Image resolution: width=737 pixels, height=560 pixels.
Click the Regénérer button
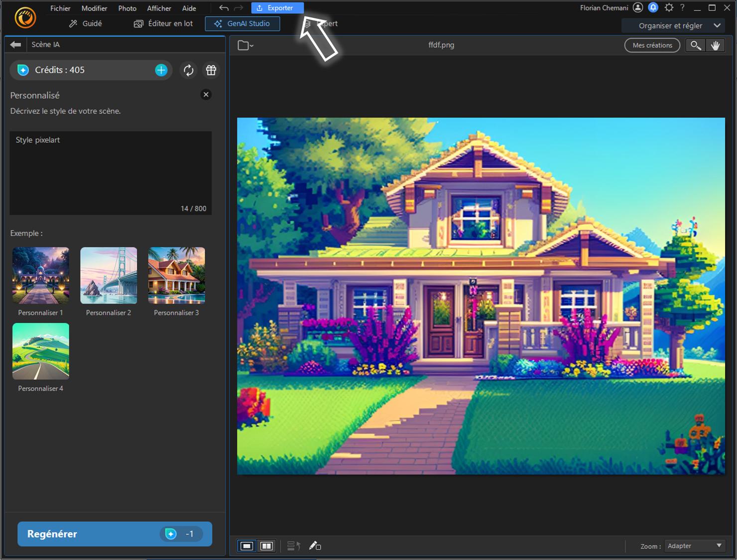click(x=115, y=534)
